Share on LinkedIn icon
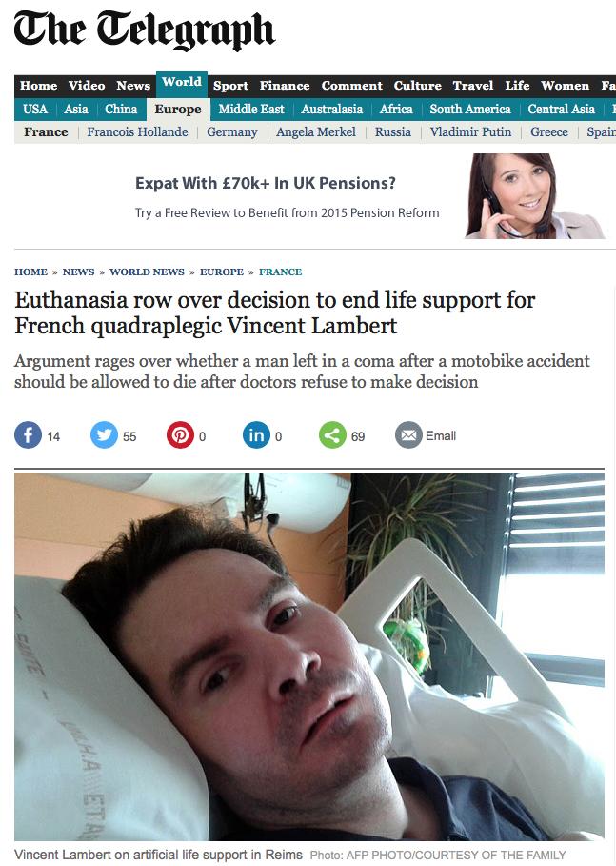 (x=257, y=435)
